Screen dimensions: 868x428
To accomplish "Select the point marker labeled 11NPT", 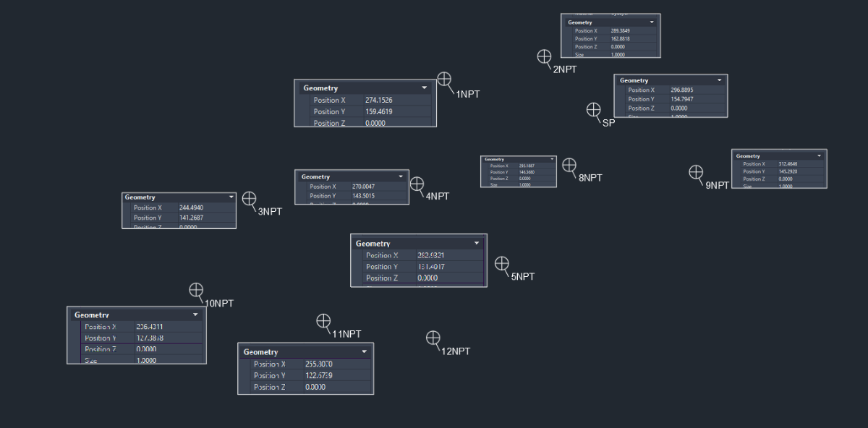I will pos(323,320).
